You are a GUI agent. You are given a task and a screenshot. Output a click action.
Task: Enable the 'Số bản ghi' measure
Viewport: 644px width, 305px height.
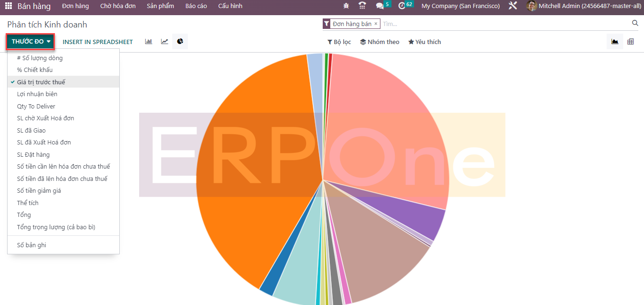point(31,245)
